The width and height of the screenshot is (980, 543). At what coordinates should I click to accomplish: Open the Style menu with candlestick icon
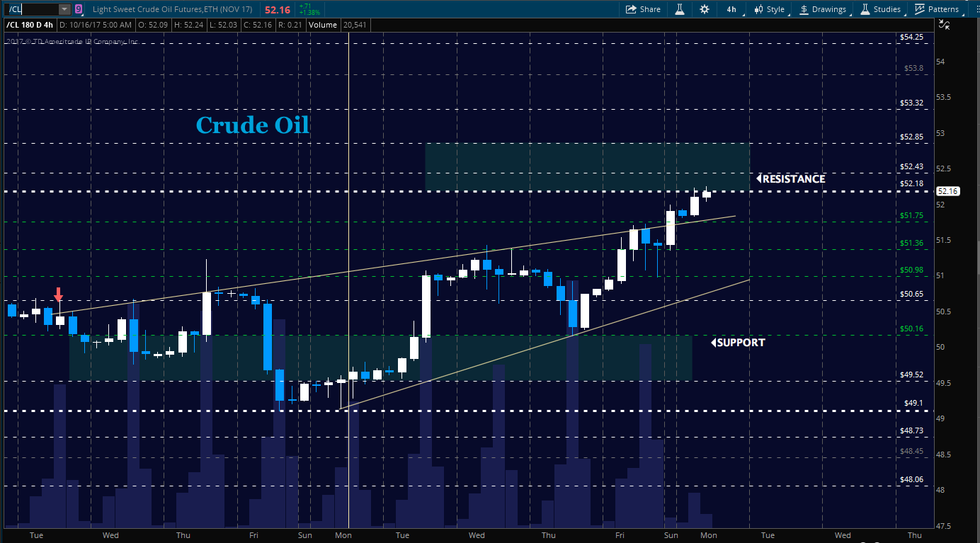pos(769,9)
